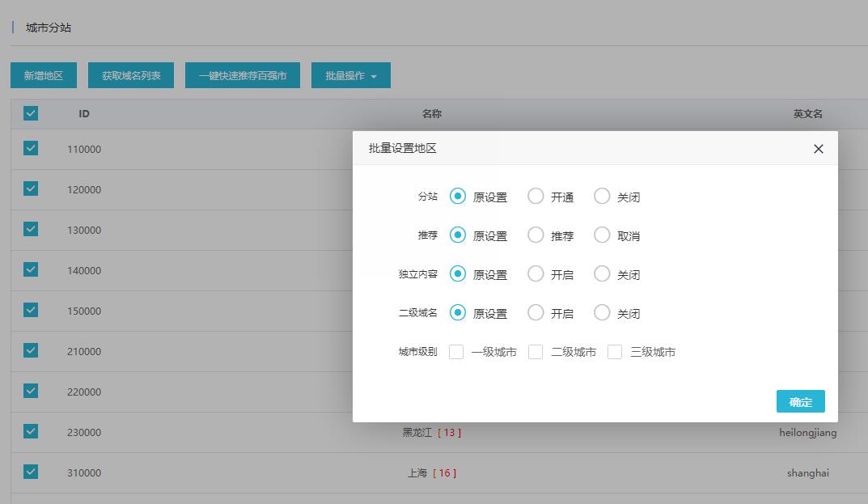The image size is (868, 504).
Task: Uncheck the row with ID 310000
Action: [x=31, y=472]
